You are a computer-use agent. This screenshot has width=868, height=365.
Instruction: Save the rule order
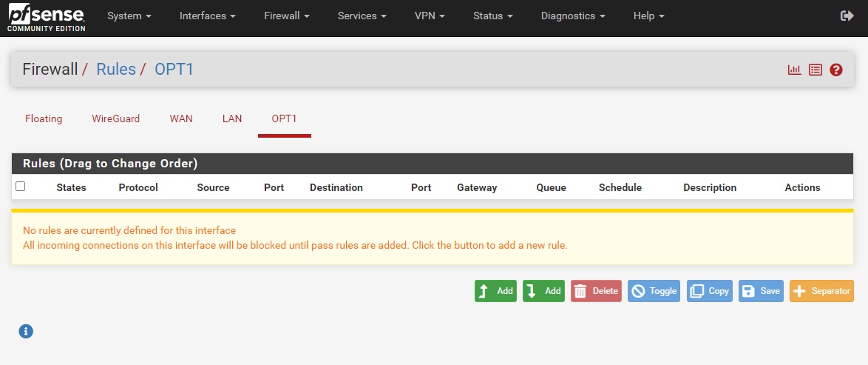pos(761,291)
